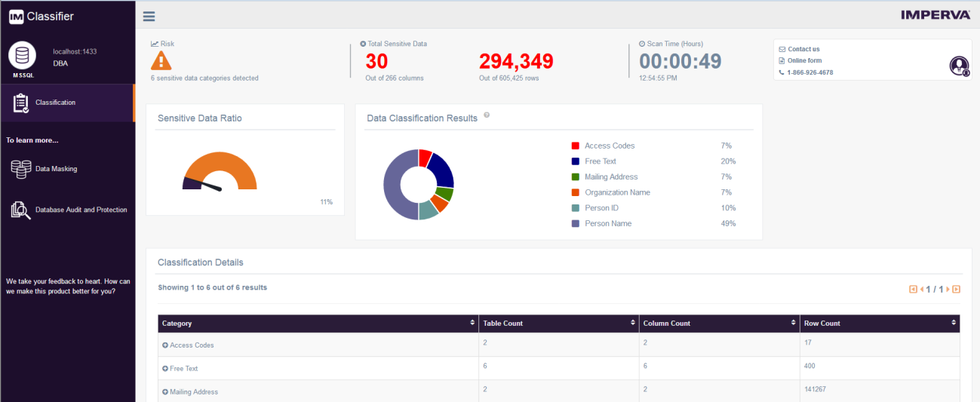Viewport: 980px width, 402px height.
Task: Go to previous page arrow
Action: [x=922, y=289]
